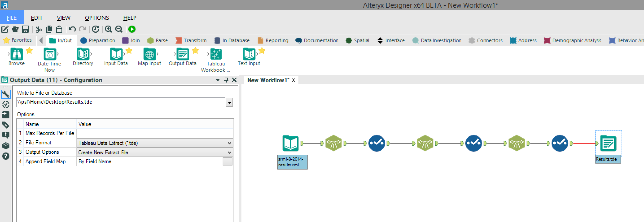
Task: Copy the selected tool with the Copy icon
Action: click(x=49, y=29)
